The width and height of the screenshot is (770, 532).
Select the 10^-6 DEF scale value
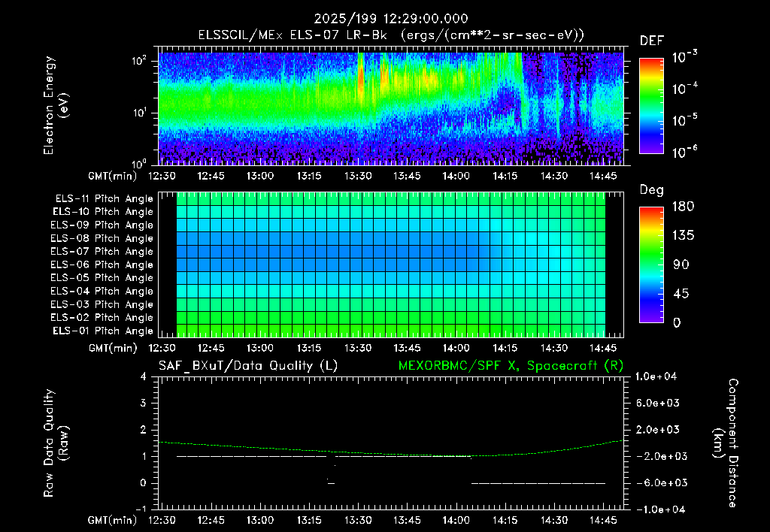tap(684, 152)
